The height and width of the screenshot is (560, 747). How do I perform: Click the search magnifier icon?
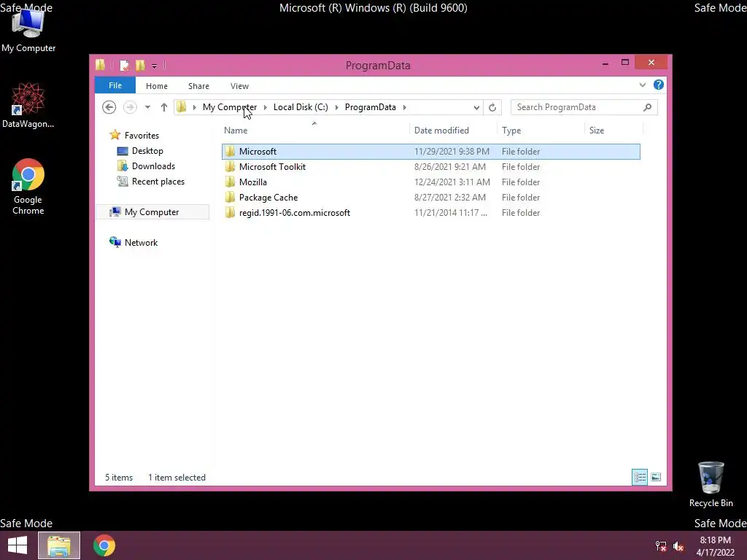tap(647, 107)
